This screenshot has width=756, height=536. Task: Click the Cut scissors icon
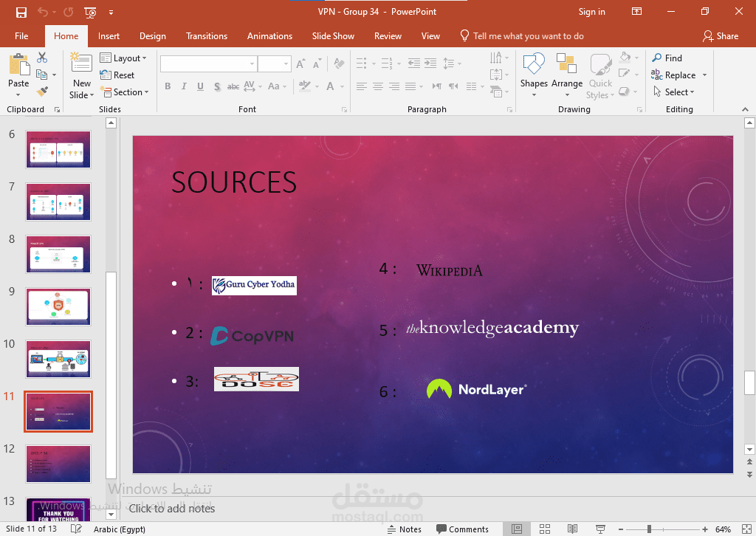coord(42,58)
